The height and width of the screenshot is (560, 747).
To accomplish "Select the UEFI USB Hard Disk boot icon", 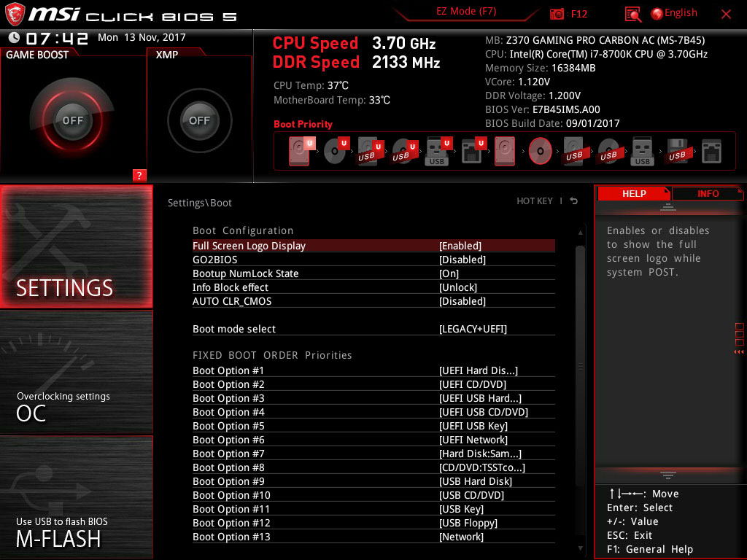I will click(x=371, y=151).
